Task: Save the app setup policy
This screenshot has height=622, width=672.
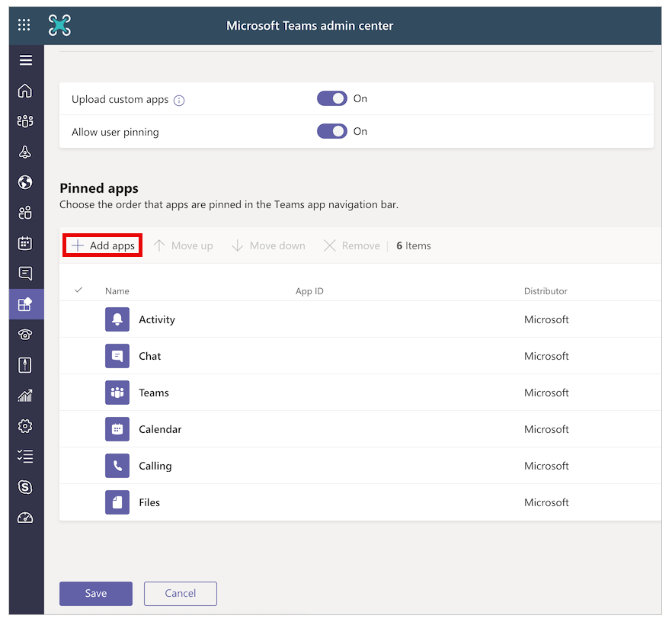Action: [x=96, y=594]
